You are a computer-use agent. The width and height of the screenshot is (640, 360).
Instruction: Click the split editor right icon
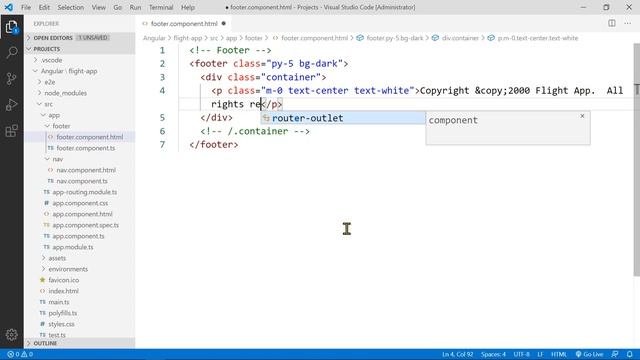point(611,23)
